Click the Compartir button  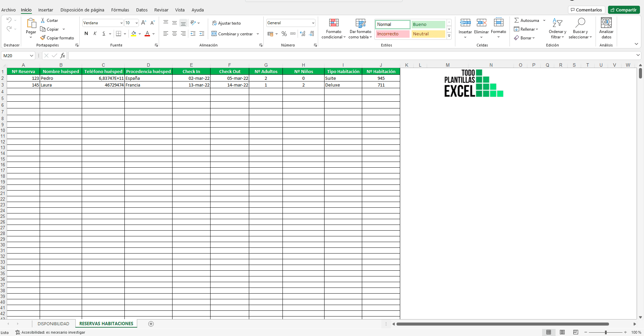coord(624,10)
